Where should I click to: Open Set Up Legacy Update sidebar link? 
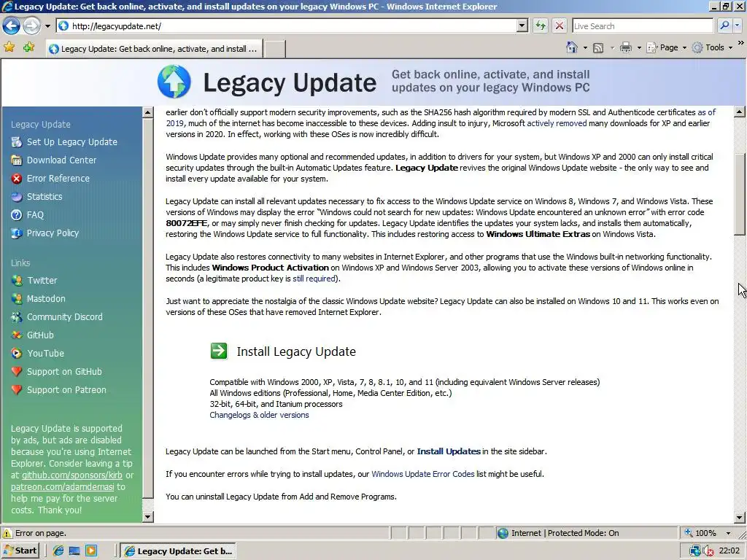72,142
